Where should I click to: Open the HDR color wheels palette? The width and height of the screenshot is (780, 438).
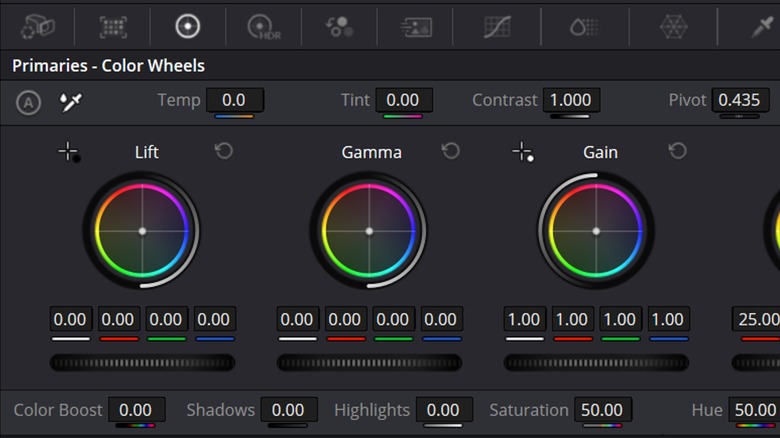[x=263, y=27]
